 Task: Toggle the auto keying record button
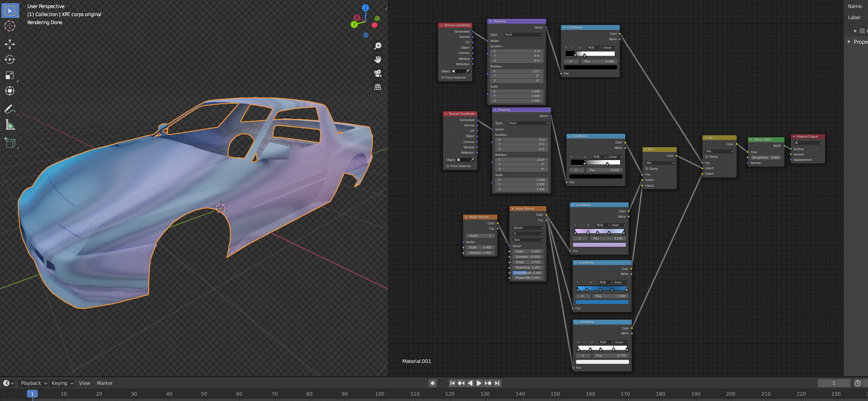click(433, 383)
